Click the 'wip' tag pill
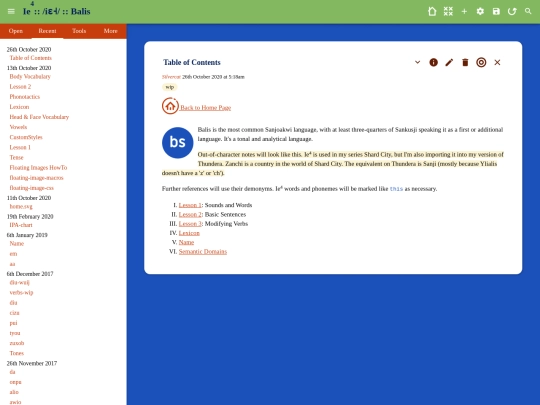540x405 pixels. [x=169, y=87]
